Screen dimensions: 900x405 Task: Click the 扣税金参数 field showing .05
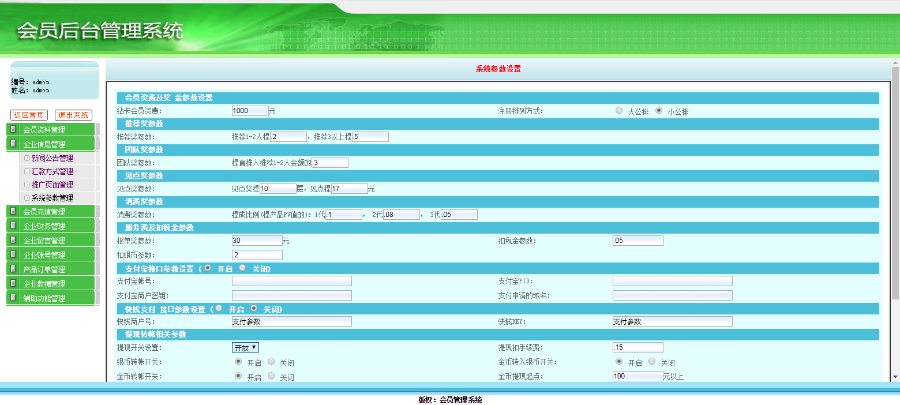pos(638,240)
